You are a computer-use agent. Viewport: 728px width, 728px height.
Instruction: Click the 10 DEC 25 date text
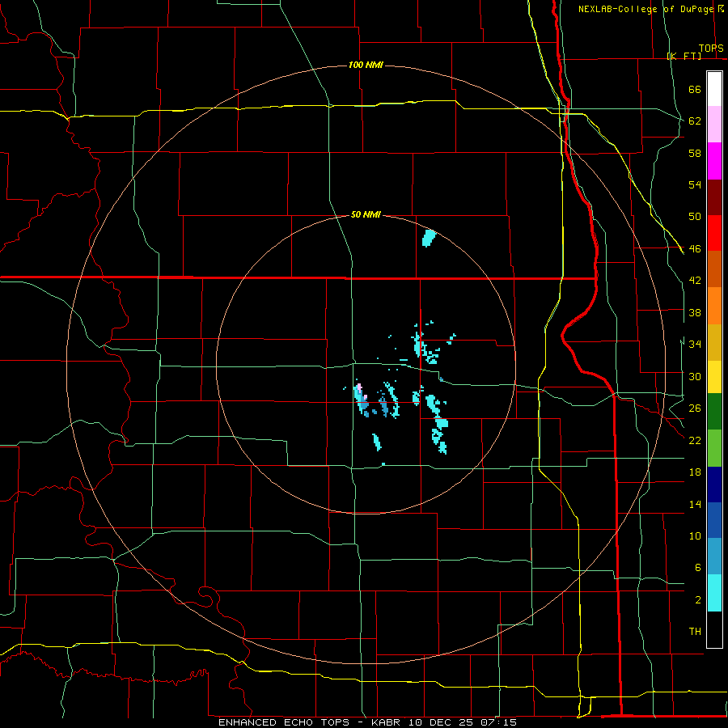pyautogui.click(x=441, y=722)
